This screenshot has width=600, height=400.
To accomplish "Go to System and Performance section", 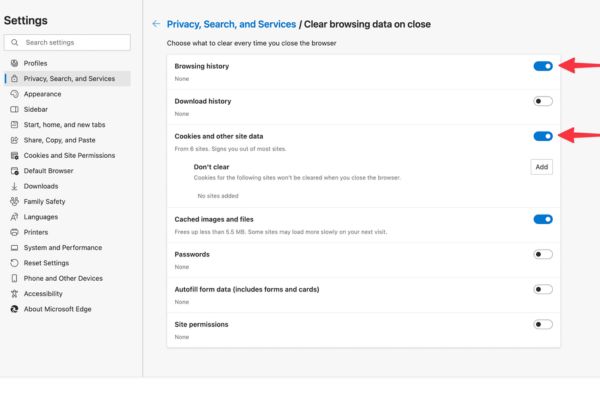I will [x=62, y=248].
